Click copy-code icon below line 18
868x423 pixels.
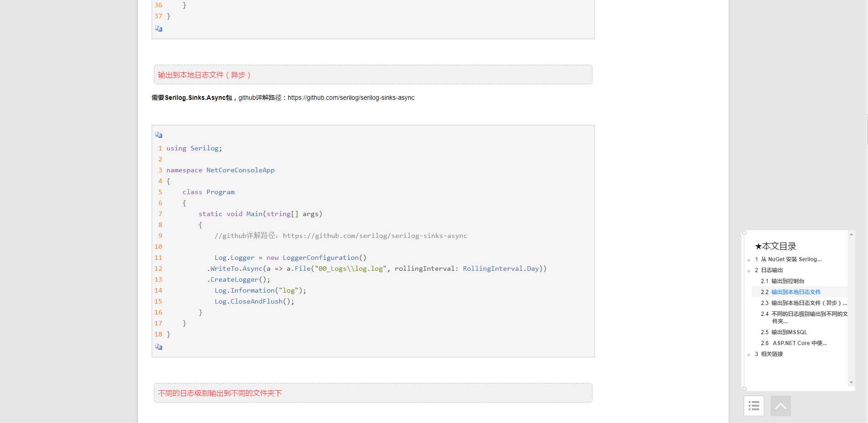tap(158, 347)
